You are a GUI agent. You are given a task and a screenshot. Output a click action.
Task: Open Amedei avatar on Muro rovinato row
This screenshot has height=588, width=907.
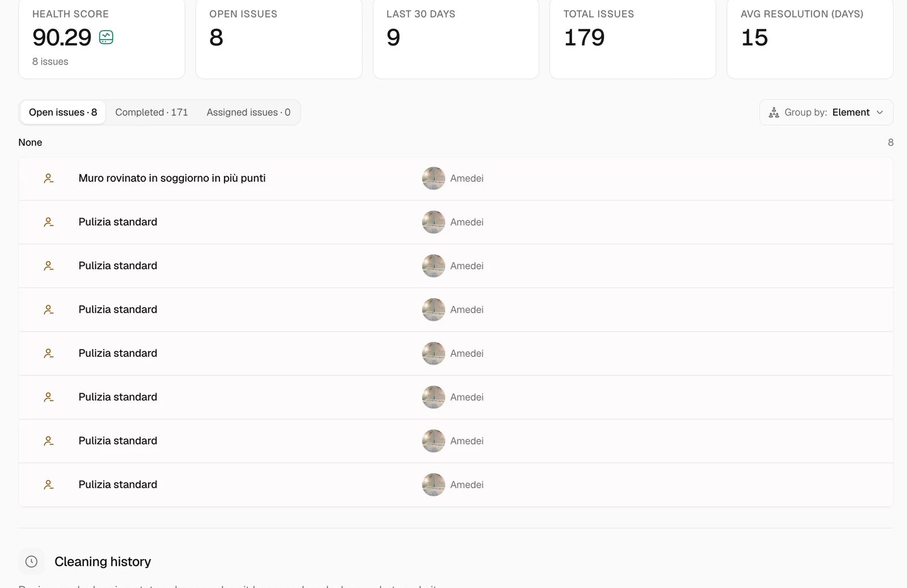[434, 178]
